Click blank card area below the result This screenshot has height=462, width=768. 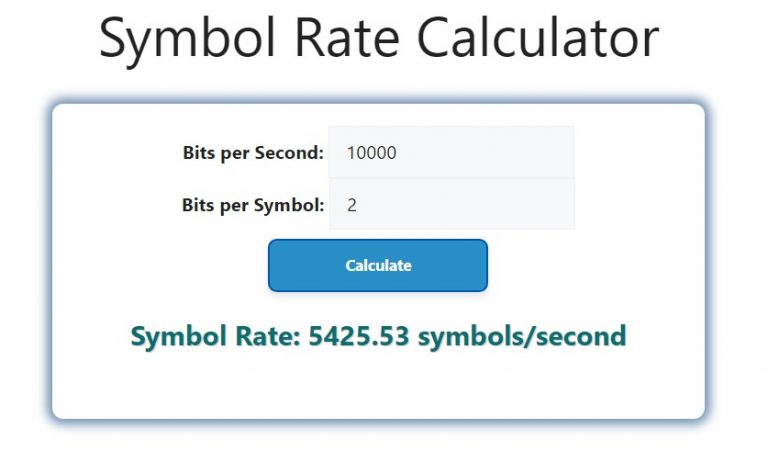(379, 385)
